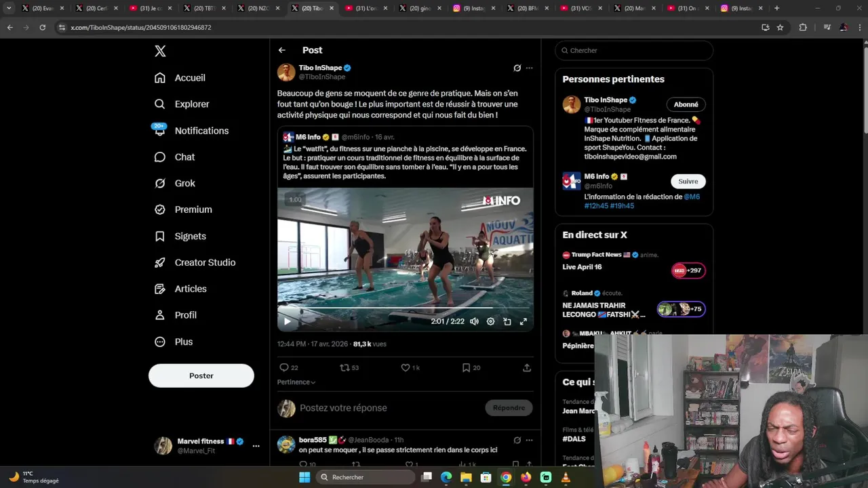868x488 pixels.
Task: Go back with the Post back arrow
Action: (282, 50)
